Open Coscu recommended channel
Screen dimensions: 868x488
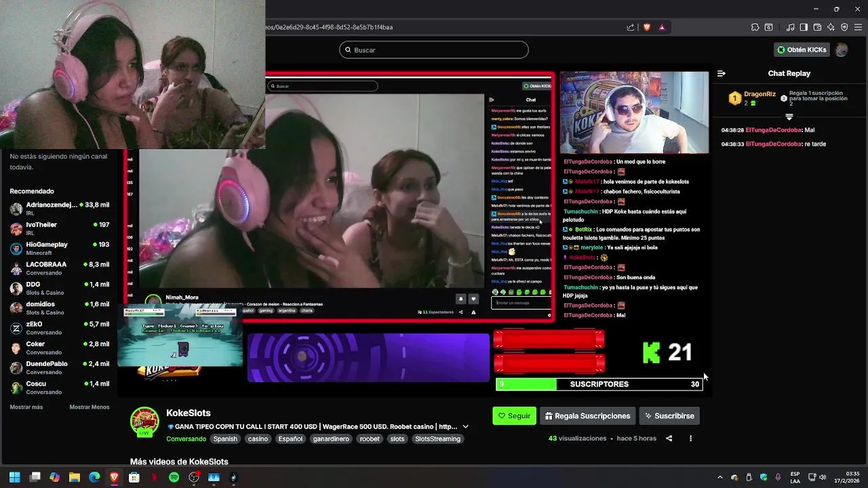pos(59,388)
